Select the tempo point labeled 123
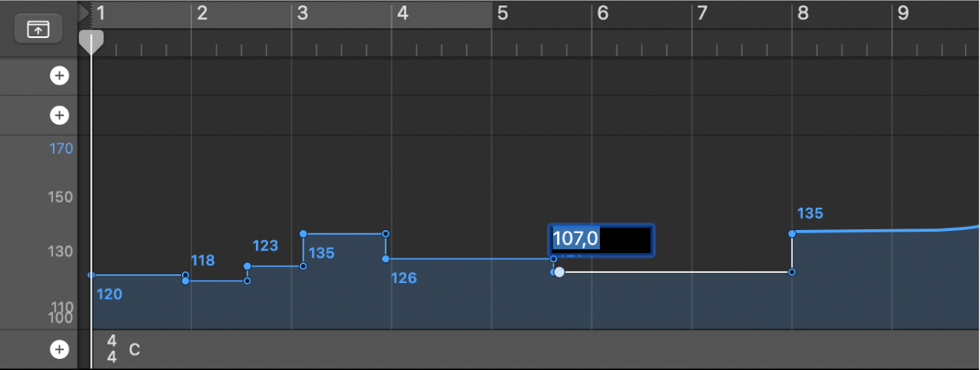 tap(247, 266)
